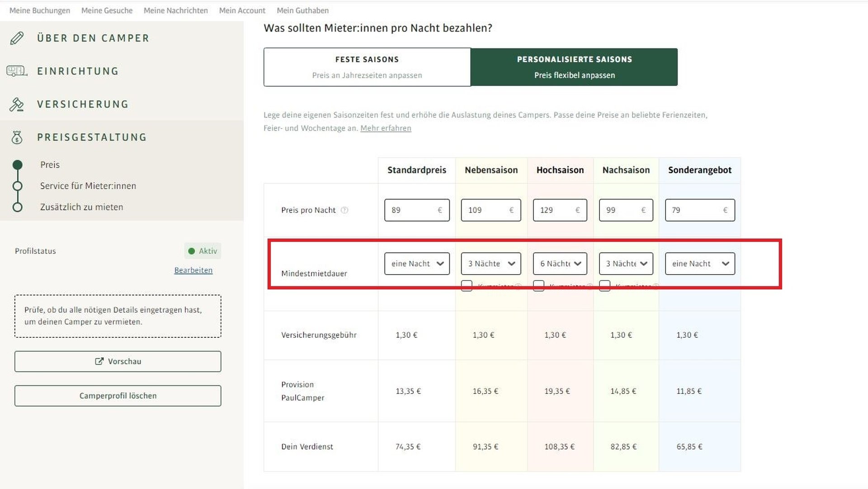Screen dimensions: 868x489
Task: Click Dein Verdienst value 74,35 €
Action: click(x=408, y=447)
